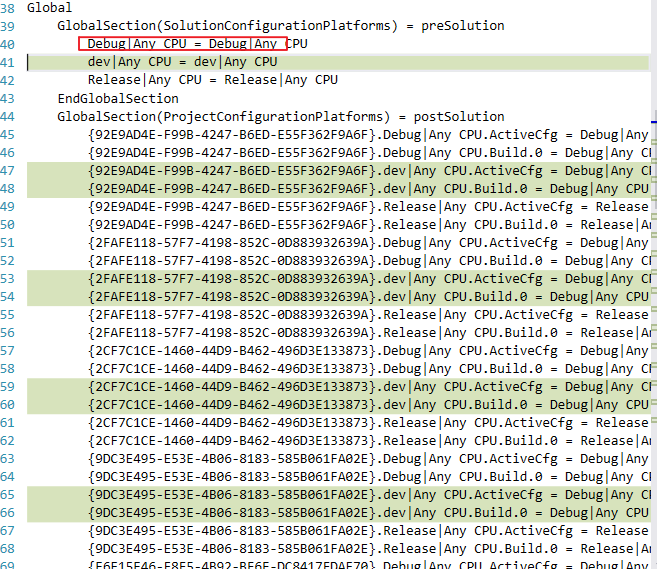This screenshot has width=659, height=575.
Task: Click line 49 92E9AD4E Release ActiveCfg entry
Action: (x=369, y=207)
